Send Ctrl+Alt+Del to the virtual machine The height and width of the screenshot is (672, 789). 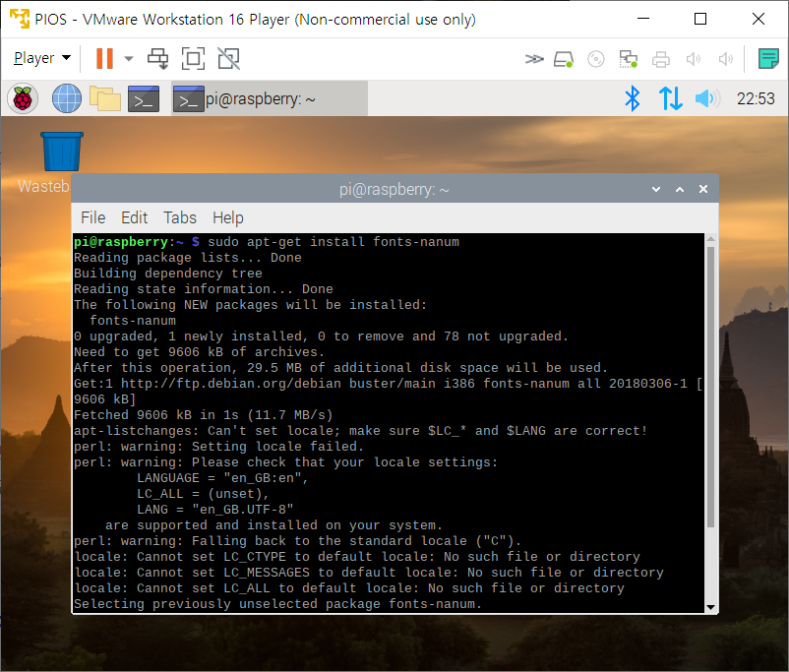click(157, 59)
